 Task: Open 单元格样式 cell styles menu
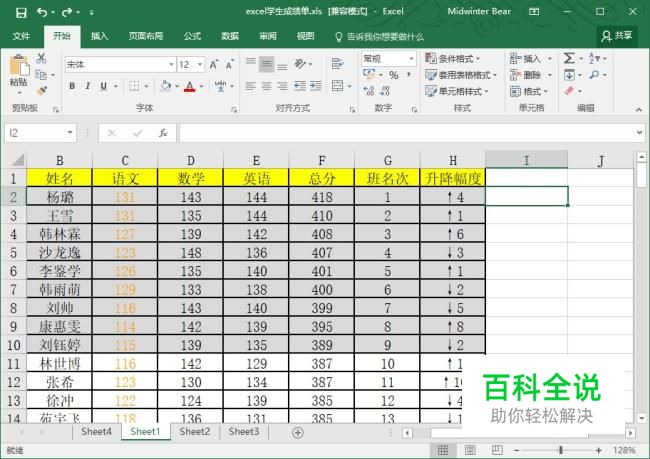457,91
